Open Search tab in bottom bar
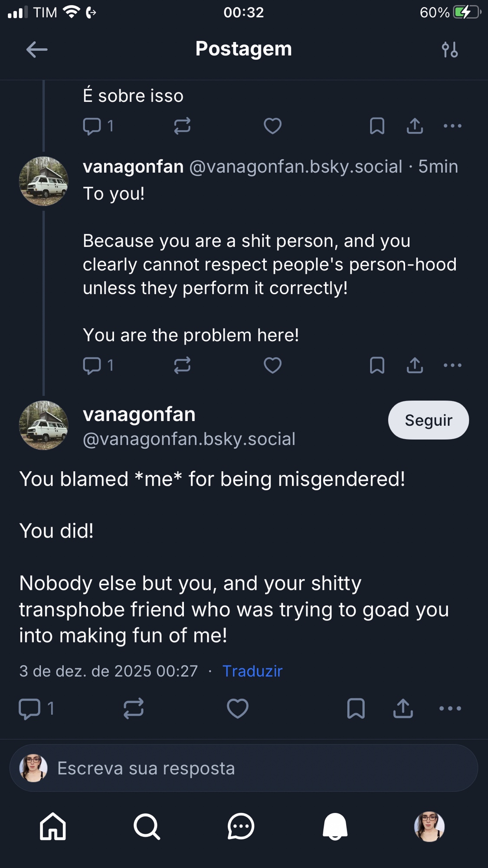Image resolution: width=488 pixels, height=868 pixels. click(147, 826)
